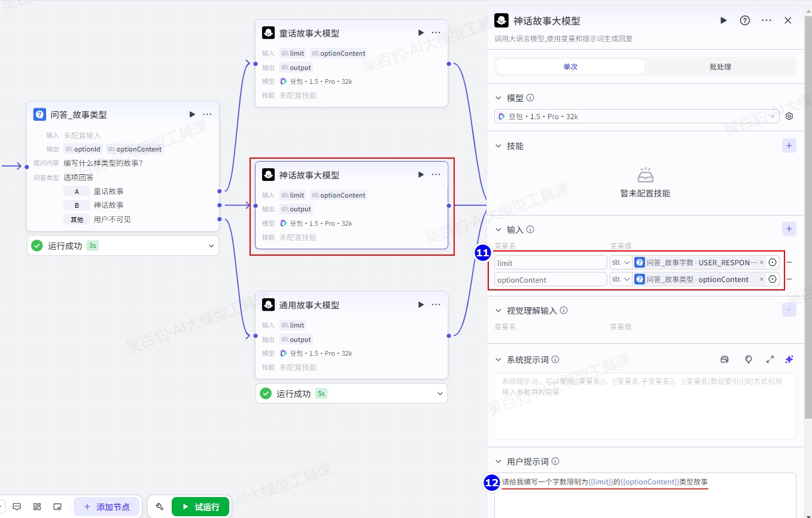Viewport: 812px width, 518px height.
Task: Select the 单次 tab
Action: pyautogui.click(x=570, y=66)
